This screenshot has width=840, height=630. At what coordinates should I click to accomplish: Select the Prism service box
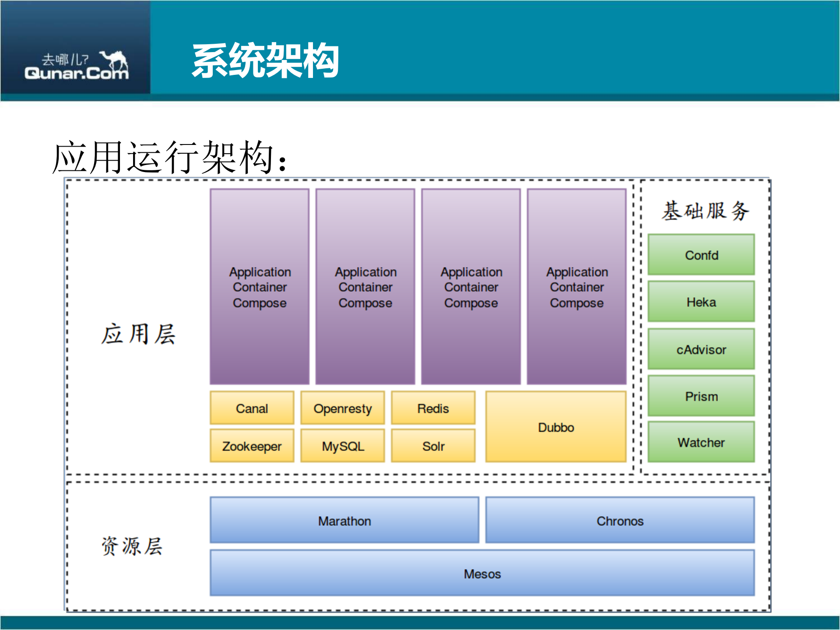pyautogui.click(x=700, y=396)
